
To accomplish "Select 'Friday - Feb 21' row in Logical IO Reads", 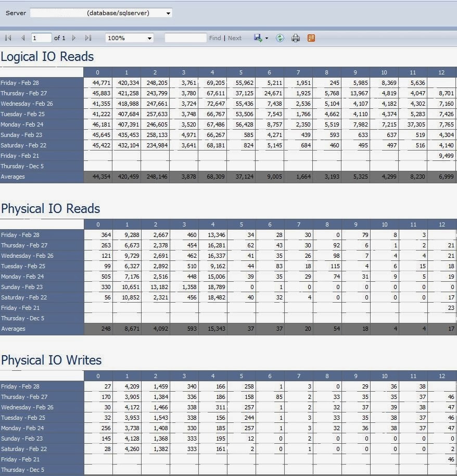I will point(42,156).
